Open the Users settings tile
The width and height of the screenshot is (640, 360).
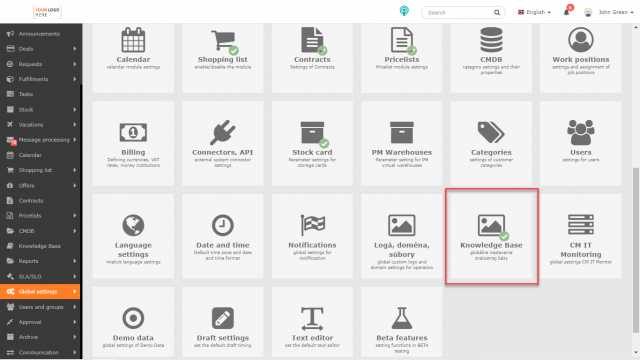(580, 143)
